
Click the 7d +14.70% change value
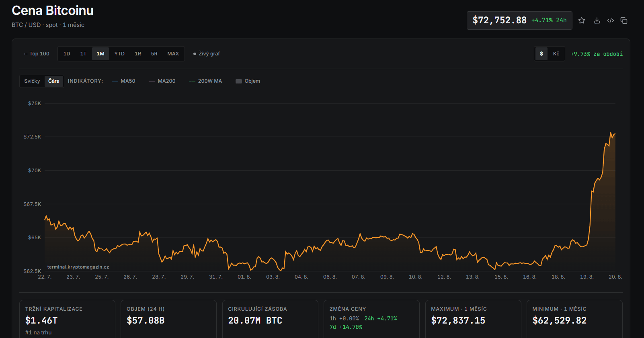[346, 327]
